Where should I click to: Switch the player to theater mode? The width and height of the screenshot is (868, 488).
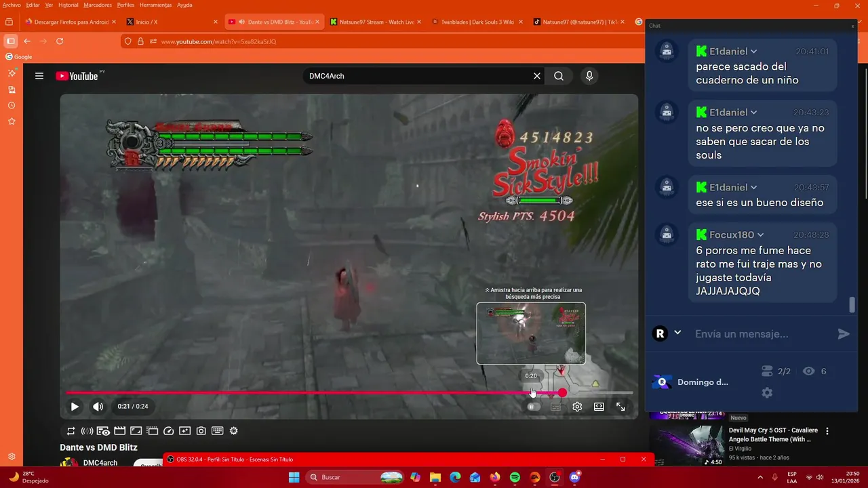pos(599,407)
